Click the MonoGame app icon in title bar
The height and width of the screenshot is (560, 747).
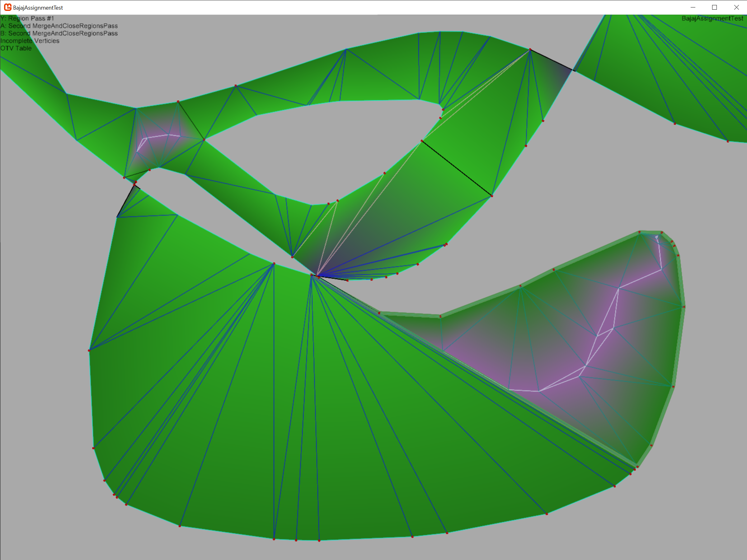[7, 7]
